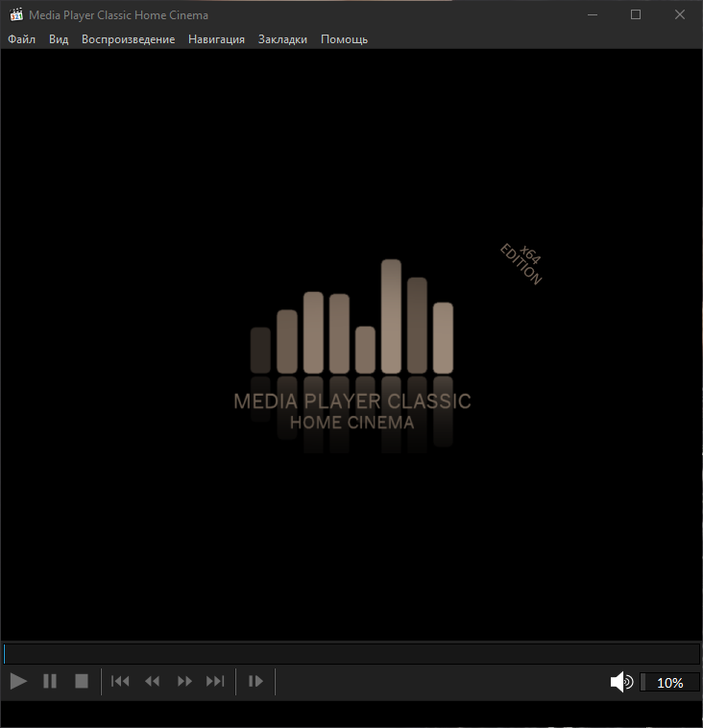
Task: Open the Файл menu
Action: pyautogui.click(x=21, y=39)
